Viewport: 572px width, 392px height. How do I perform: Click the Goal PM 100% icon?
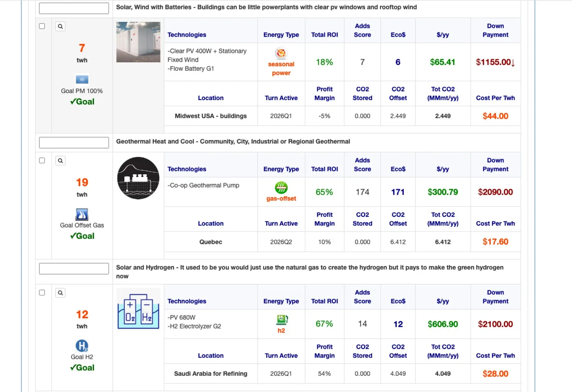pos(82,79)
